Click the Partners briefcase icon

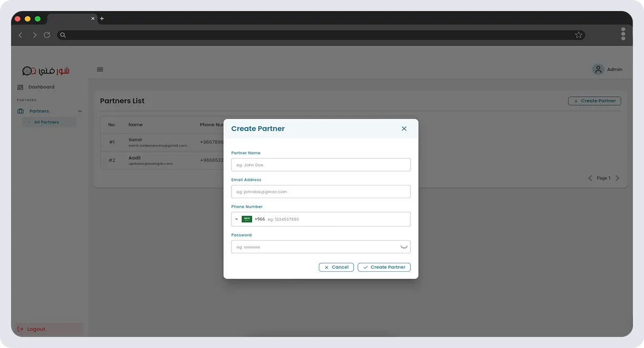pyautogui.click(x=21, y=111)
